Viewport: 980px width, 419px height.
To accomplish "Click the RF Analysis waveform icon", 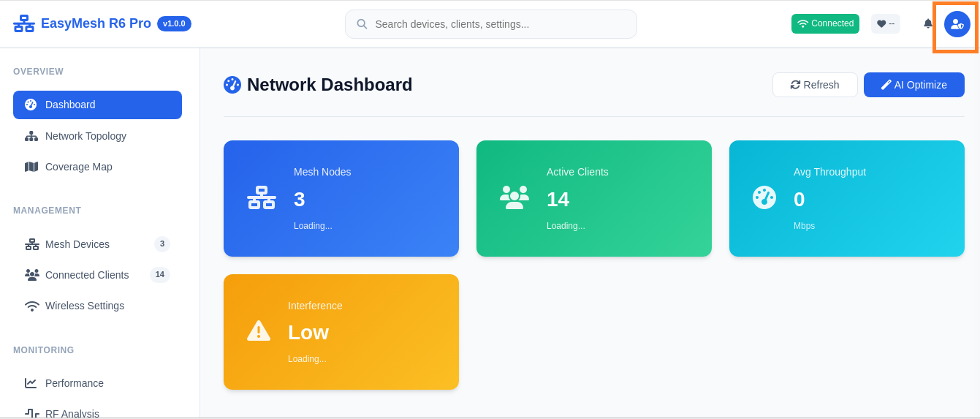I will (x=32, y=413).
